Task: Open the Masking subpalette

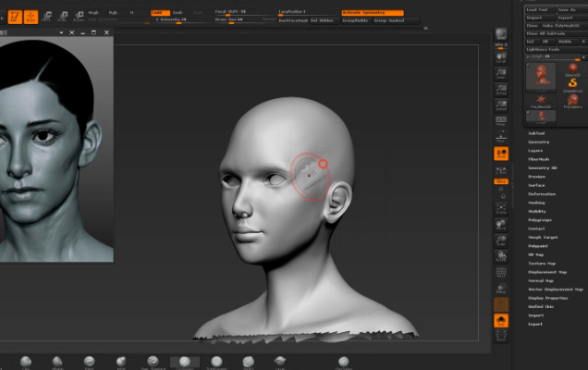Action: [536, 203]
